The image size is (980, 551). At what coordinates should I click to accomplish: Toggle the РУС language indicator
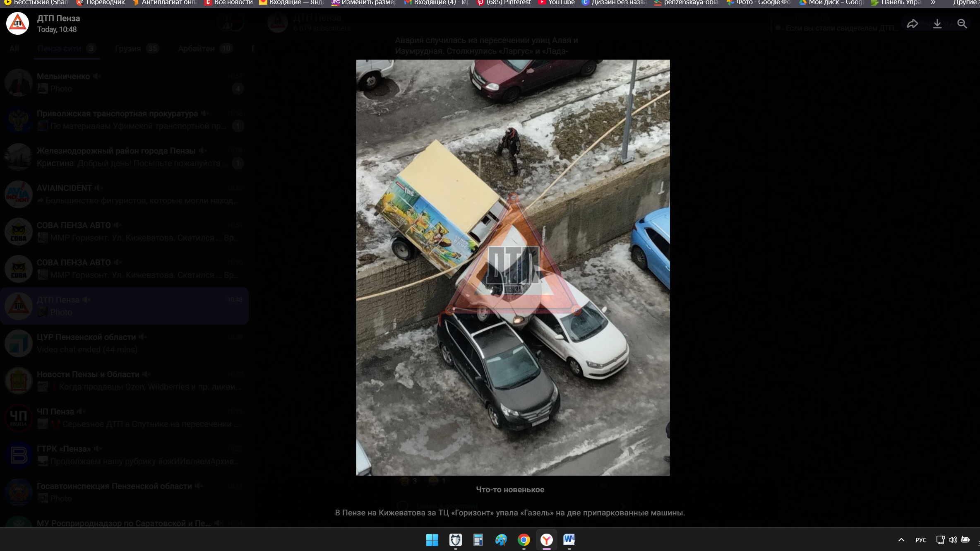(x=921, y=540)
